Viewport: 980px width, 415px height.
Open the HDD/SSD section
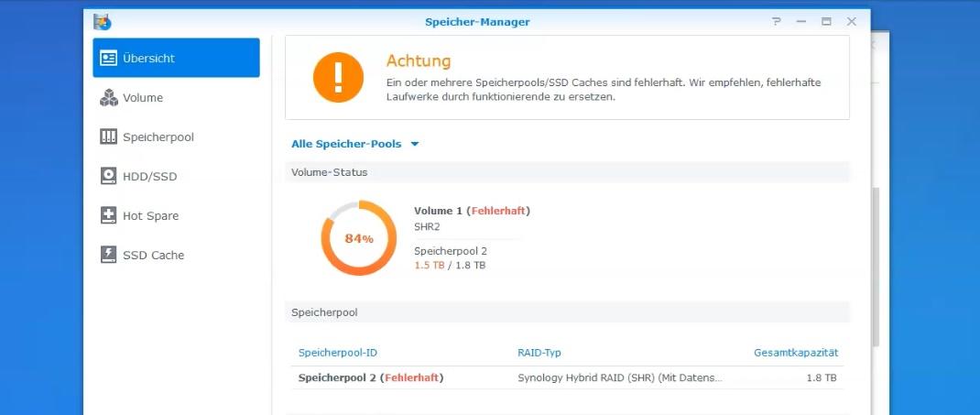click(x=176, y=176)
